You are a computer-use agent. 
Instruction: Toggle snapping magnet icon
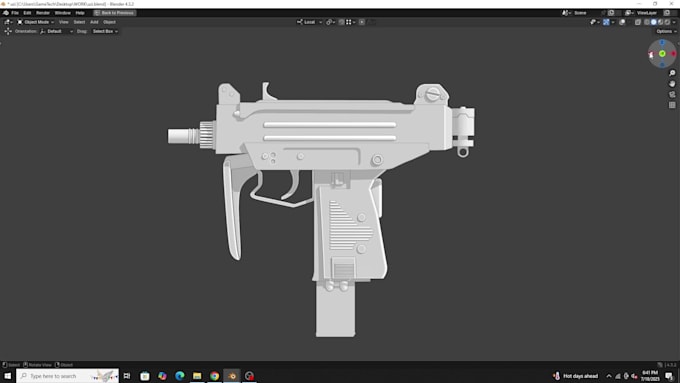(342, 22)
